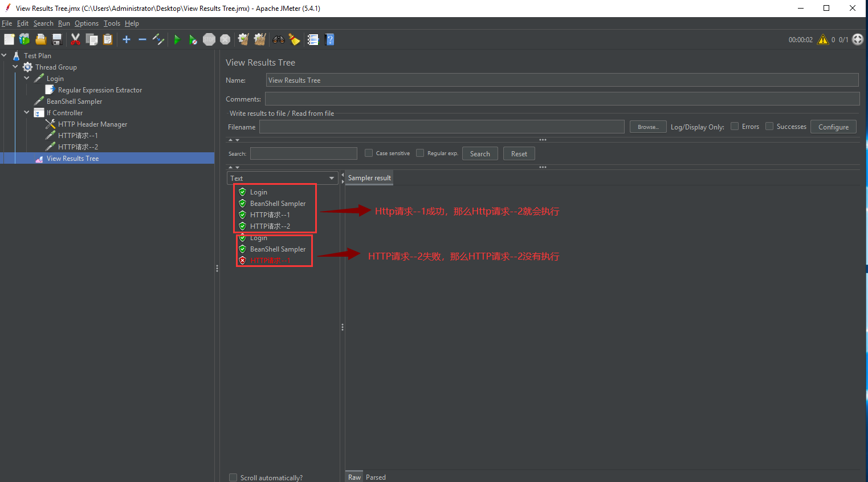The height and width of the screenshot is (482, 868).
Task: Select the Thread Group node
Action: tap(56, 67)
